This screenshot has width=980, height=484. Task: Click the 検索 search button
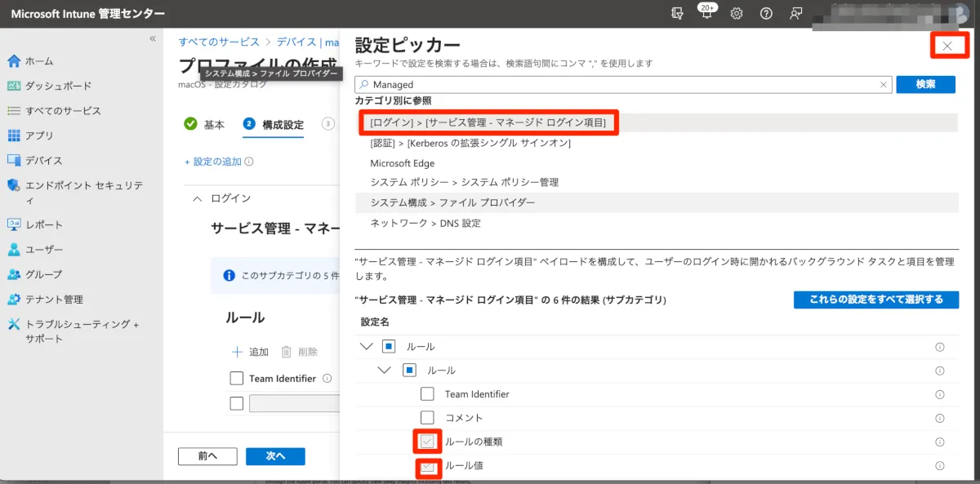click(x=925, y=84)
